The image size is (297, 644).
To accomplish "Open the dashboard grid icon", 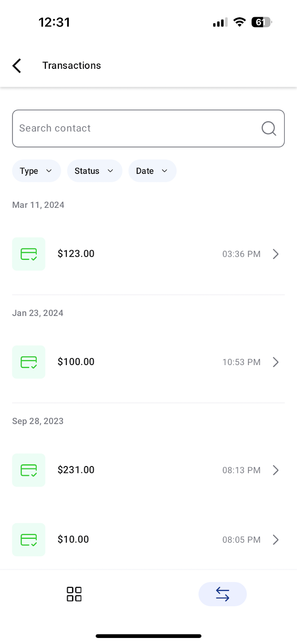I will [x=74, y=594].
